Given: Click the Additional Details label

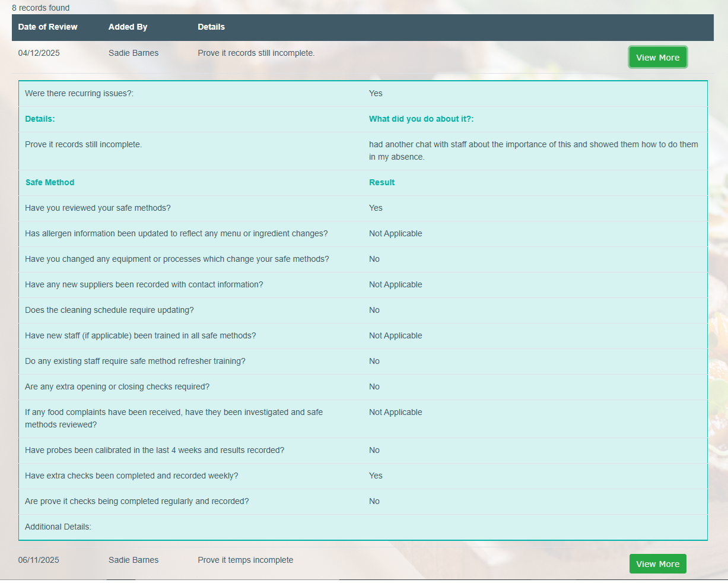Looking at the screenshot, I should tap(58, 527).
